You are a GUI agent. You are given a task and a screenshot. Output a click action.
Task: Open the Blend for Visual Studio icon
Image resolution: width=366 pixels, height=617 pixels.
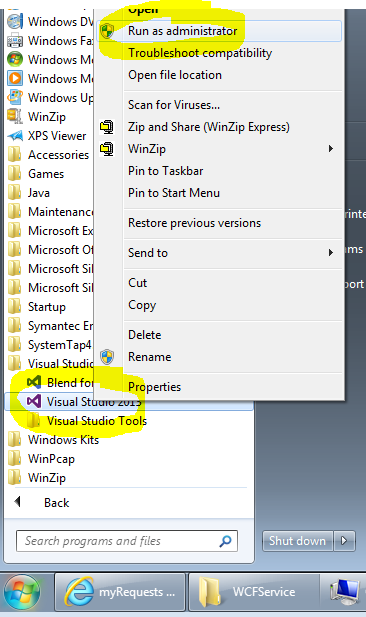coord(34,382)
